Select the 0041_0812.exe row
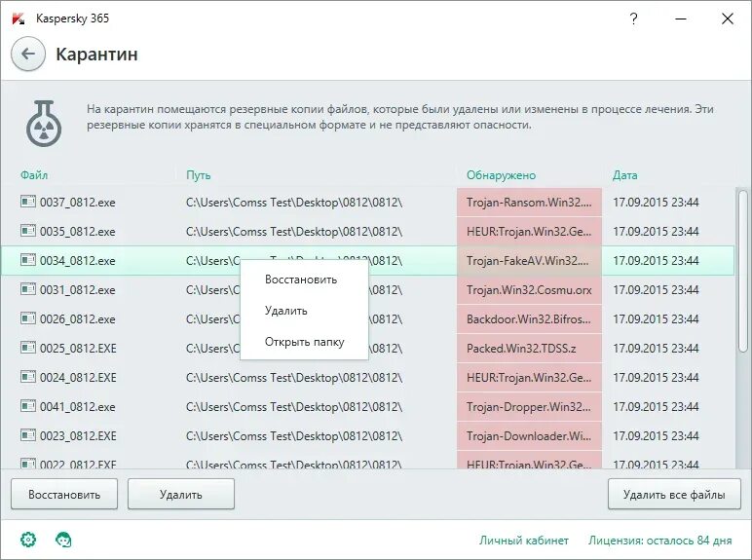This screenshot has height=560, width=752. pos(78,407)
